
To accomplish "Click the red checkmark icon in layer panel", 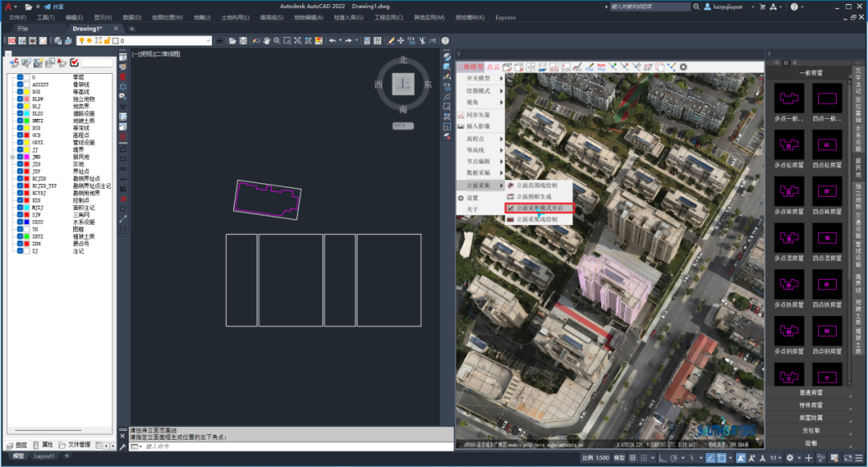I will (74, 63).
